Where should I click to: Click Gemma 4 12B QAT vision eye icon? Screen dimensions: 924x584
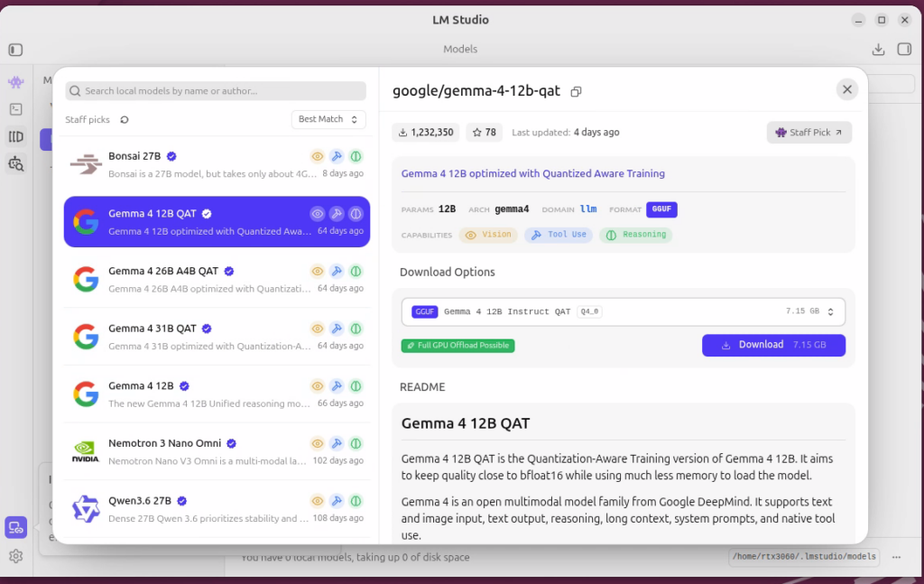point(317,213)
